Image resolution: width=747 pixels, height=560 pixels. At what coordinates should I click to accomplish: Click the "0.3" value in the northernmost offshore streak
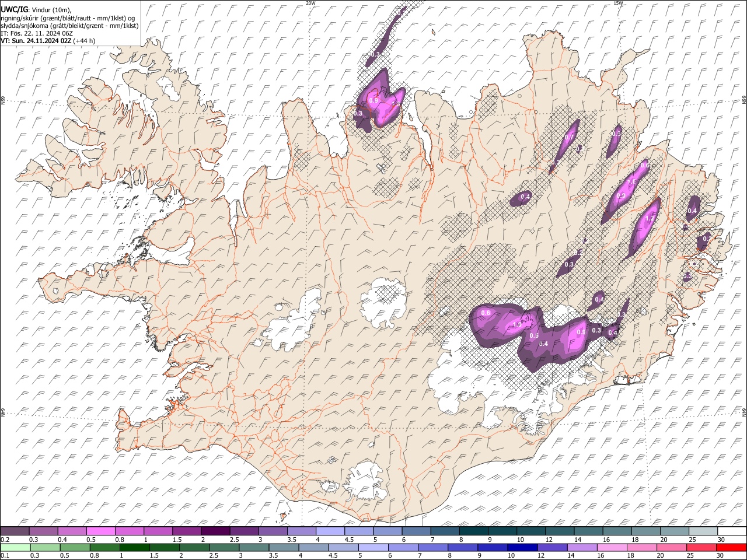(x=375, y=54)
